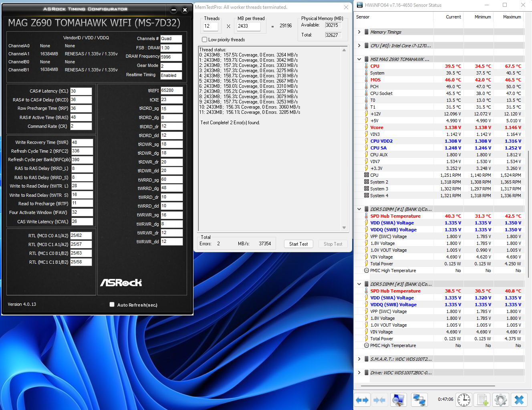Click the HWiNFO64 app icon in title bar
532x410 pixels.
click(360, 5)
